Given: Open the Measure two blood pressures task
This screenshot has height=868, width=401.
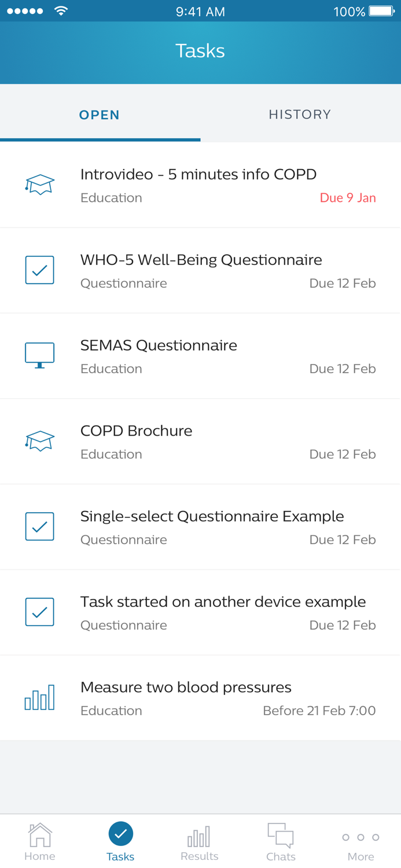Looking at the screenshot, I should pos(186,687).
